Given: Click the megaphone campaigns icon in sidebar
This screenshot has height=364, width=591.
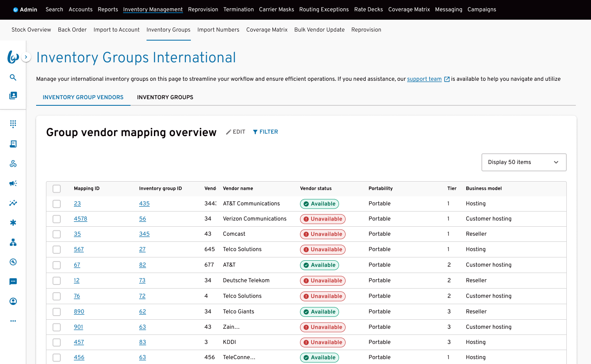Looking at the screenshot, I should (x=13, y=183).
